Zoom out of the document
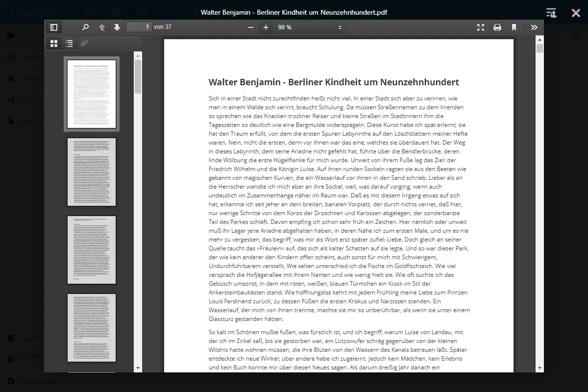588x392 pixels. coord(251,27)
